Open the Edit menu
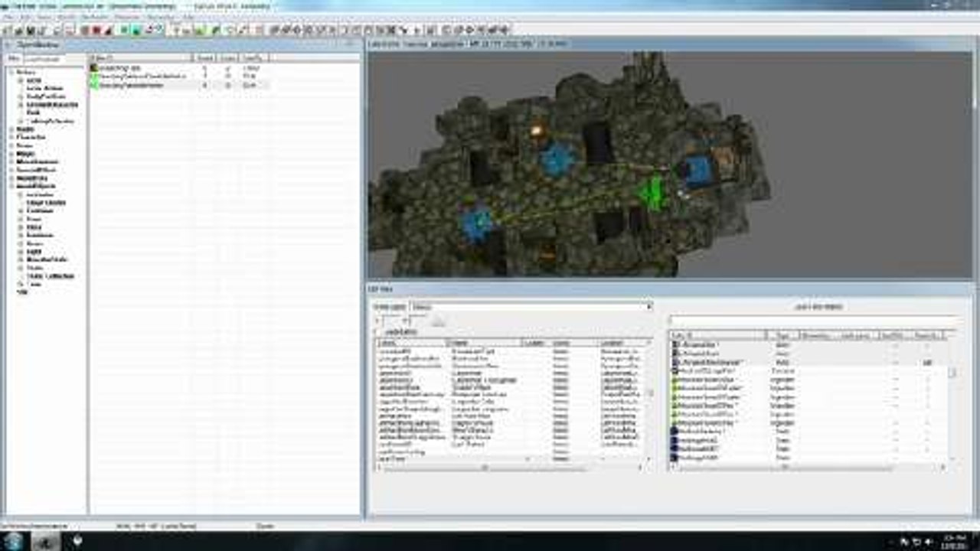This screenshot has height=551, width=980. pos(25,17)
